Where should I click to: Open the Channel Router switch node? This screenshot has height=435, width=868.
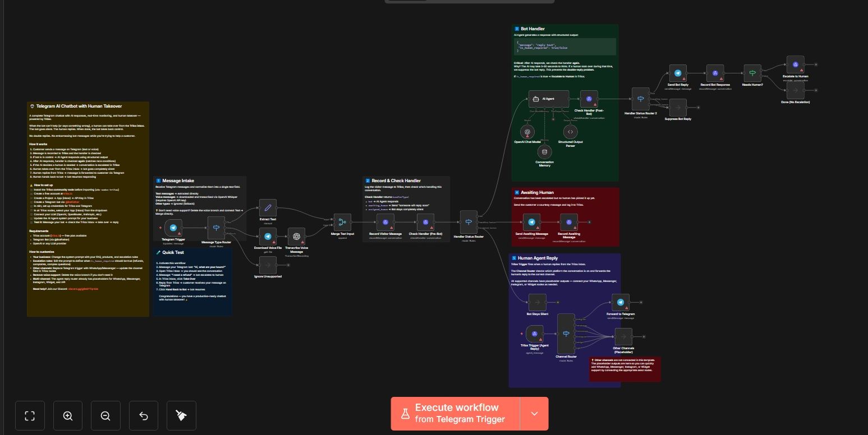coord(566,334)
